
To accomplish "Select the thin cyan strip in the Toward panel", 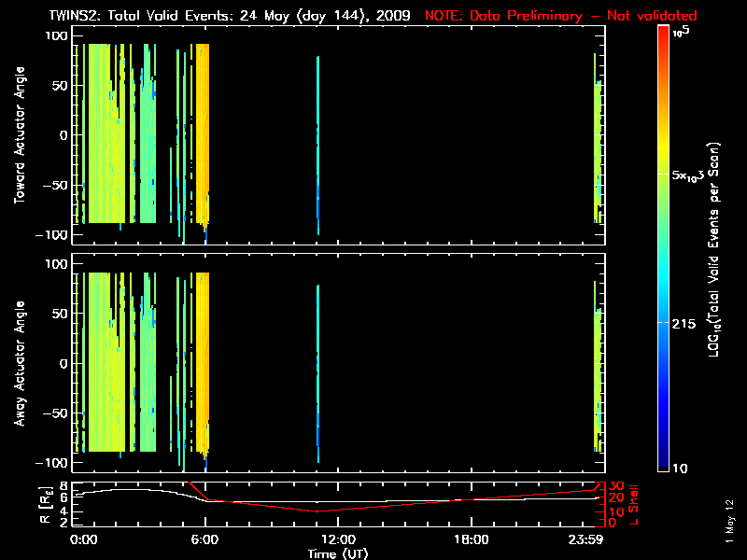I will [x=318, y=140].
